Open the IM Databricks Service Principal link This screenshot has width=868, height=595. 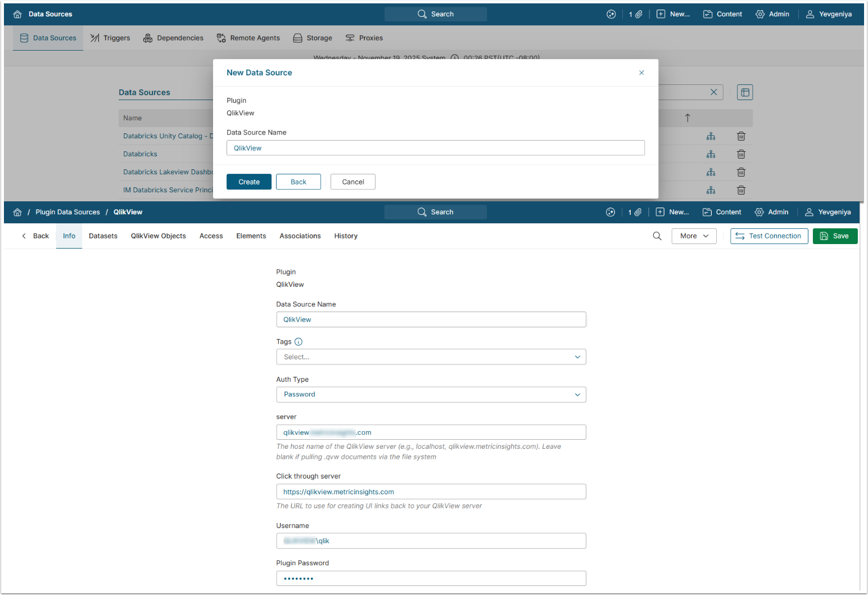(x=168, y=190)
